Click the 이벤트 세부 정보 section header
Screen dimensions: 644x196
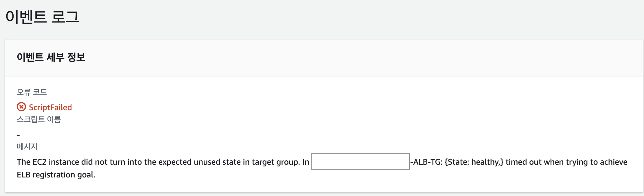51,57
